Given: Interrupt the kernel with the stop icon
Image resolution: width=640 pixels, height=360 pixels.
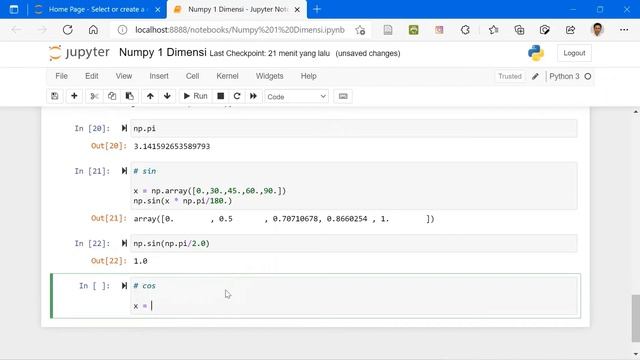Looking at the screenshot, I should click(x=220, y=96).
